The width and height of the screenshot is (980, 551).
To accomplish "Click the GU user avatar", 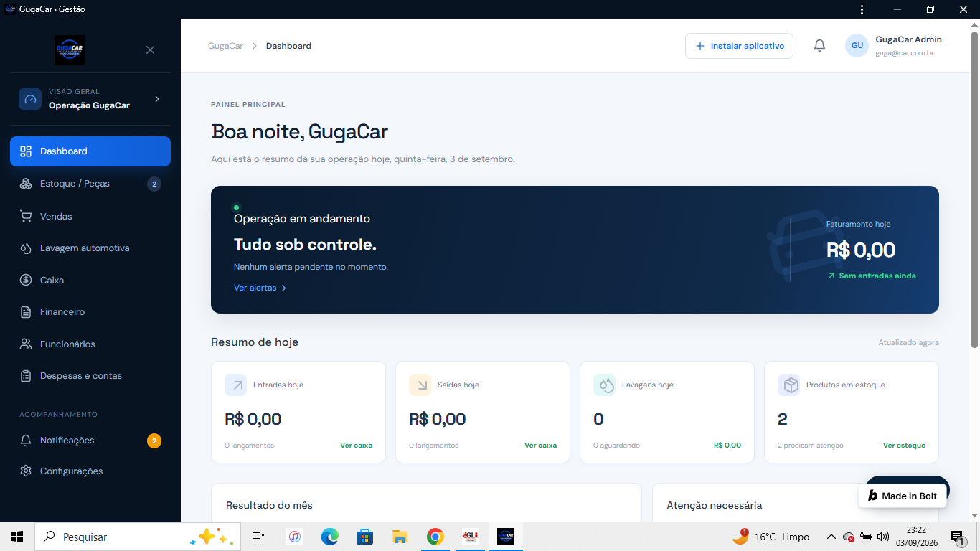I will tap(857, 45).
